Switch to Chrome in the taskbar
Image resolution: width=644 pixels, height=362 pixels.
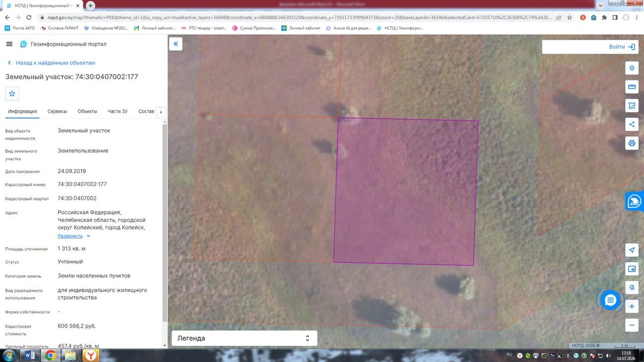coord(50,356)
